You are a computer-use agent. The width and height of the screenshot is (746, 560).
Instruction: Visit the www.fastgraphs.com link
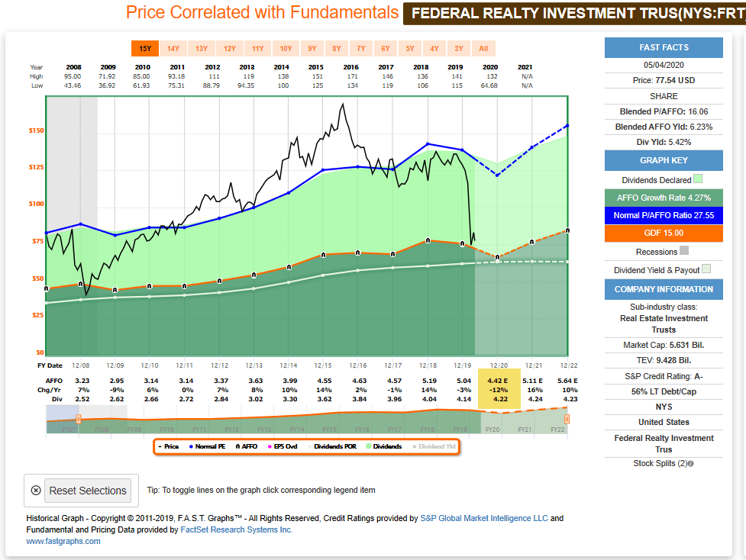point(63,541)
